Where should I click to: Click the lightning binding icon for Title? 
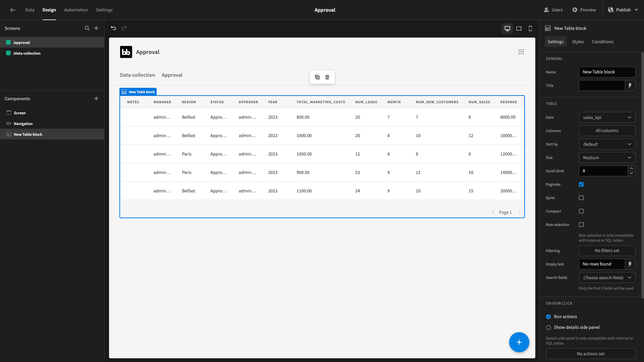630,85
